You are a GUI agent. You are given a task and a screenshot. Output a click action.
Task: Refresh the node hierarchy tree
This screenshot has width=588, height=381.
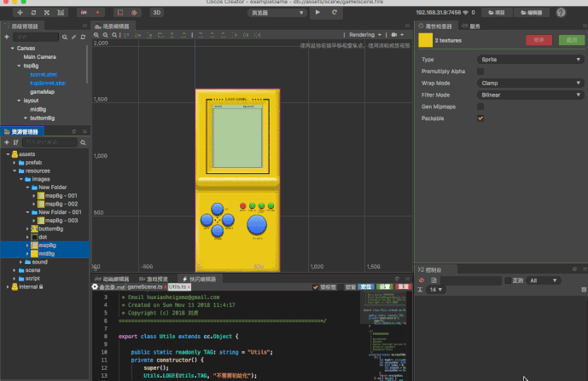point(83,38)
